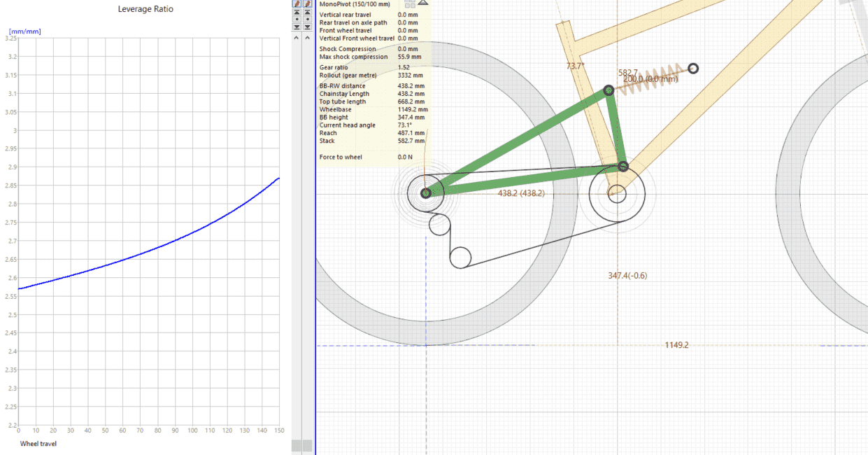Select the rear axle pivot point
The height and width of the screenshot is (455, 868).
(x=425, y=193)
